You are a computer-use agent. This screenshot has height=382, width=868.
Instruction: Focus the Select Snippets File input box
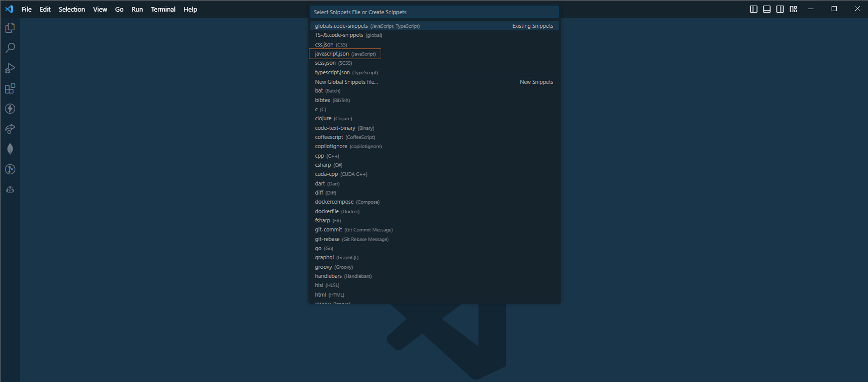pyautogui.click(x=434, y=12)
